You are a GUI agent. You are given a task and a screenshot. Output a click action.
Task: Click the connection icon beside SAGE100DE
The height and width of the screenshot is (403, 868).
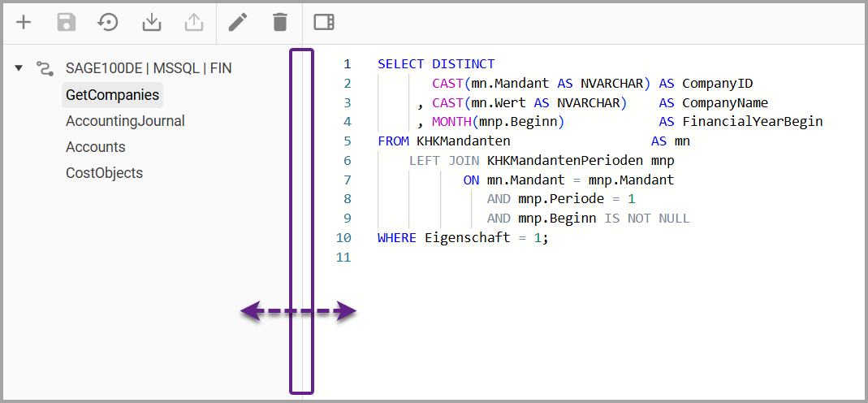[x=45, y=68]
